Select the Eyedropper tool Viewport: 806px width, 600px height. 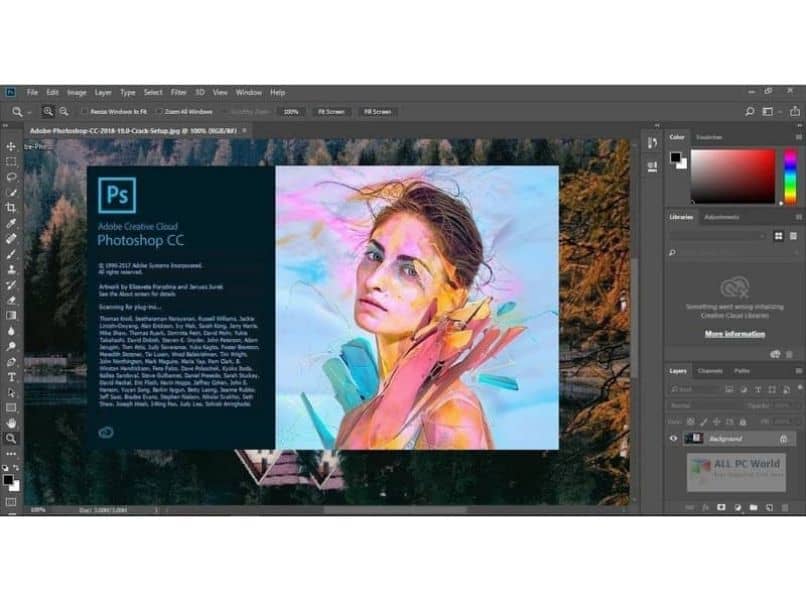[11, 223]
